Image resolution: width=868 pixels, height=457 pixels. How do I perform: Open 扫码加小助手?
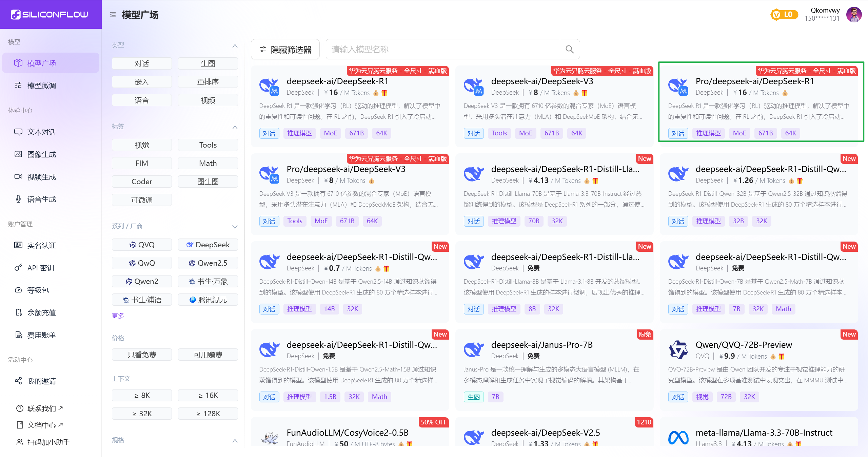(x=43, y=442)
